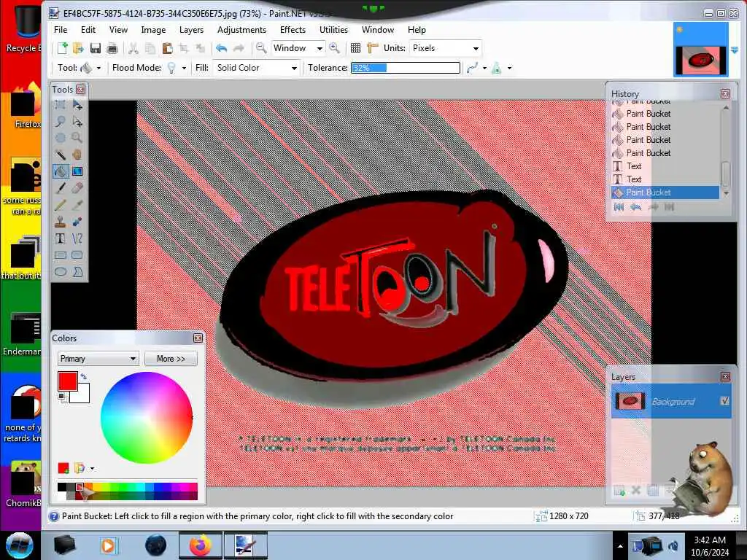Screen dimensions: 747x560
Task: Select the Gradient tool
Action: [x=77, y=171]
